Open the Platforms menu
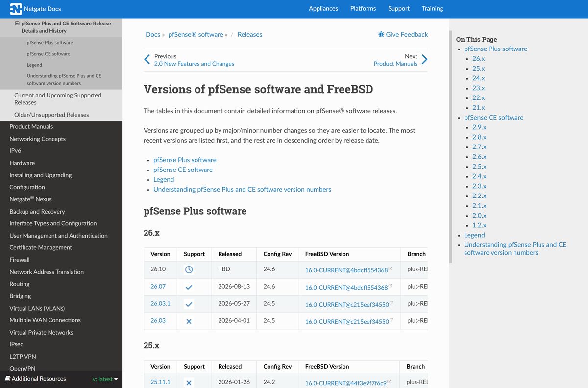Viewport: 588px width, 388px height. [363, 8]
